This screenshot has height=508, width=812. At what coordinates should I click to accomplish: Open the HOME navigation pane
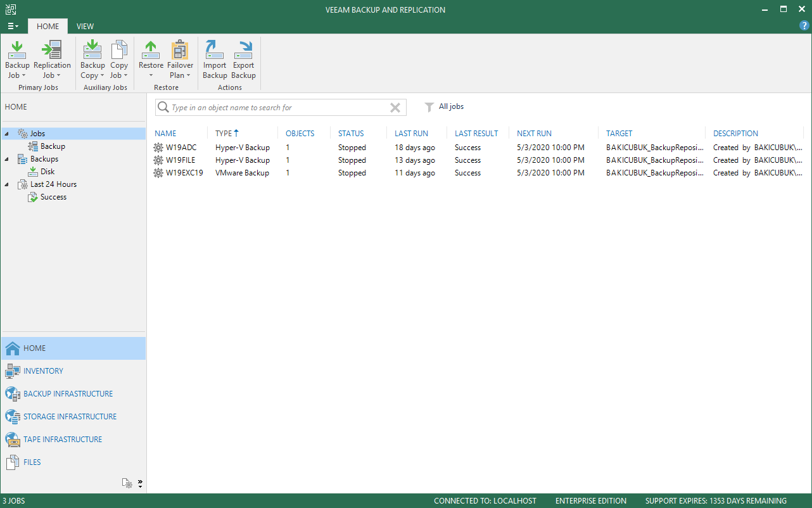(73, 348)
